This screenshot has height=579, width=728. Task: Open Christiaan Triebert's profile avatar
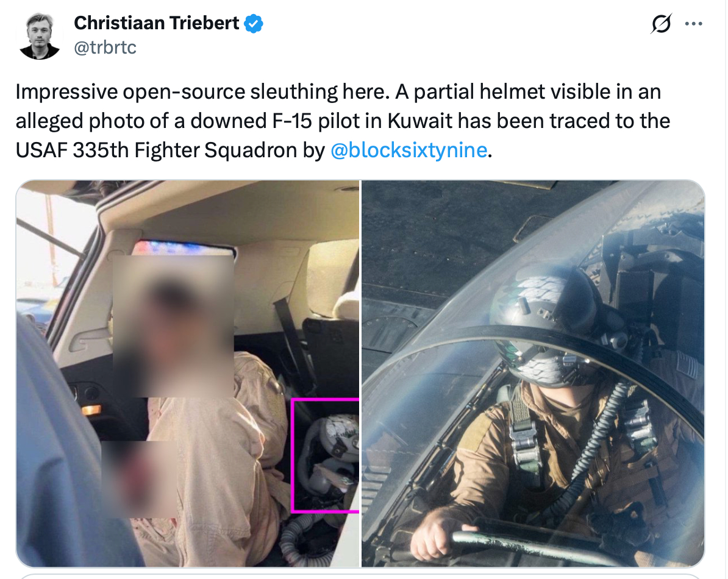click(40, 36)
